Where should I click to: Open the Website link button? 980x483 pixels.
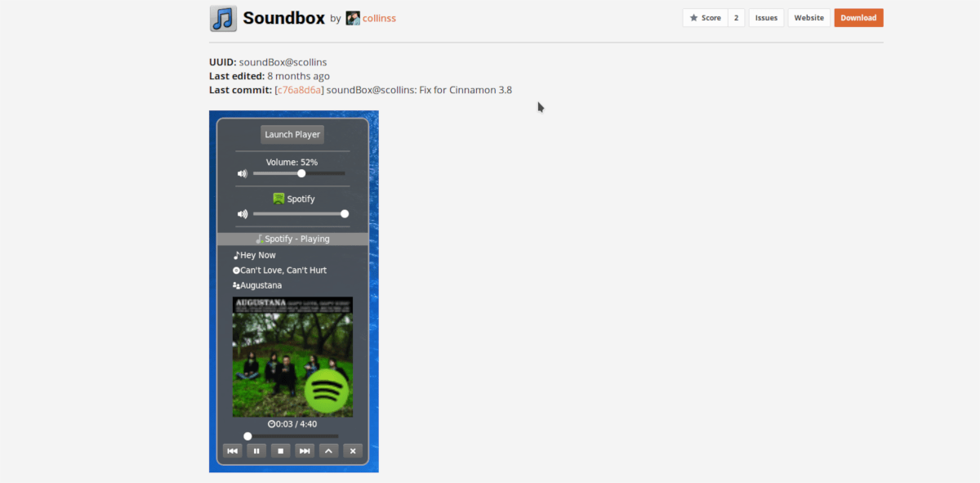click(x=809, y=18)
